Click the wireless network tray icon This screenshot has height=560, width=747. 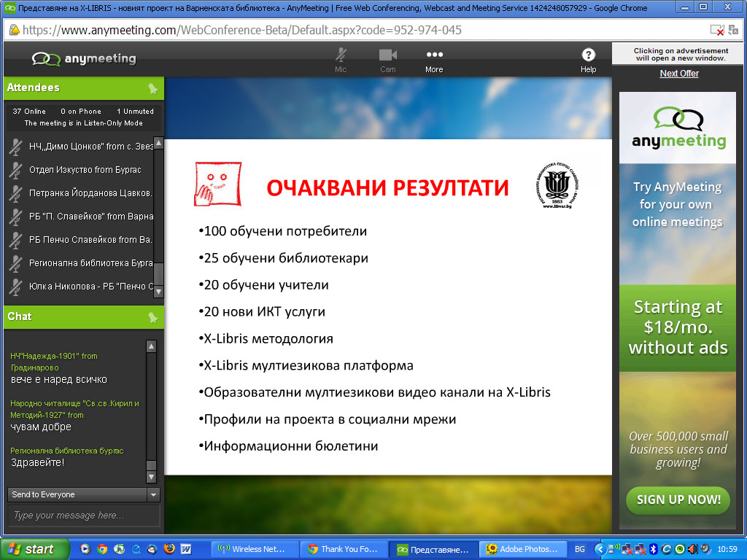(x=614, y=549)
